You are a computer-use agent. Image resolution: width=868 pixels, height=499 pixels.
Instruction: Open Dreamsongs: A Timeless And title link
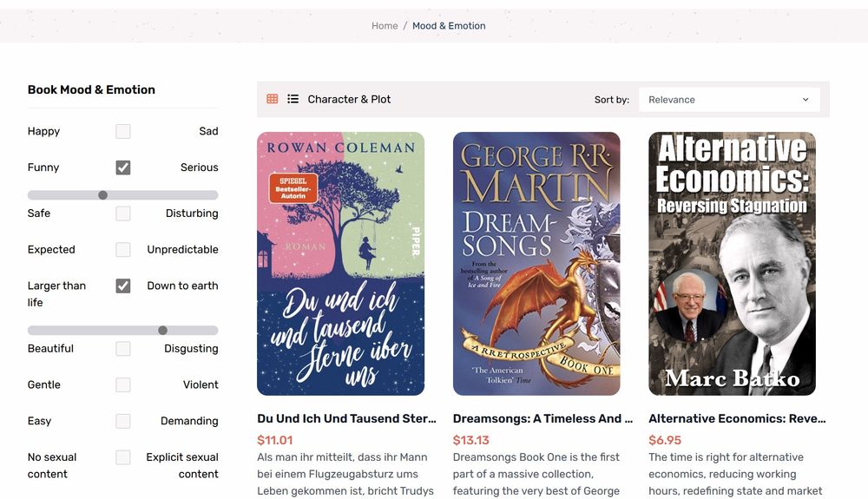542,419
